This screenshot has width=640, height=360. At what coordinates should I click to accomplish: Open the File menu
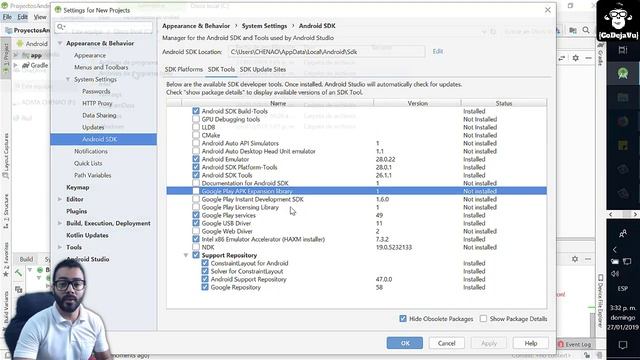pyautogui.click(x=7, y=17)
